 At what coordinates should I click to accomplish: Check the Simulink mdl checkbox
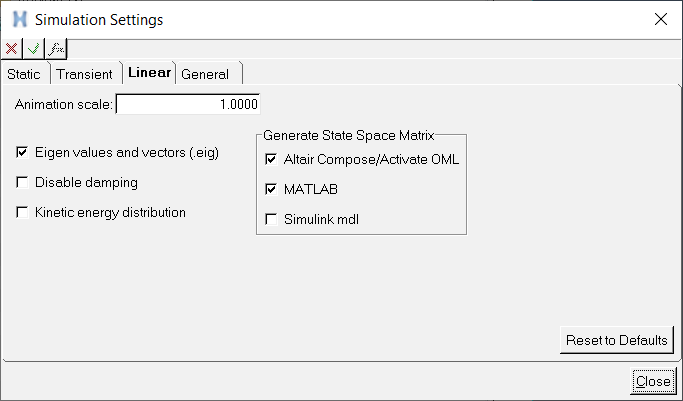coord(271,219)
